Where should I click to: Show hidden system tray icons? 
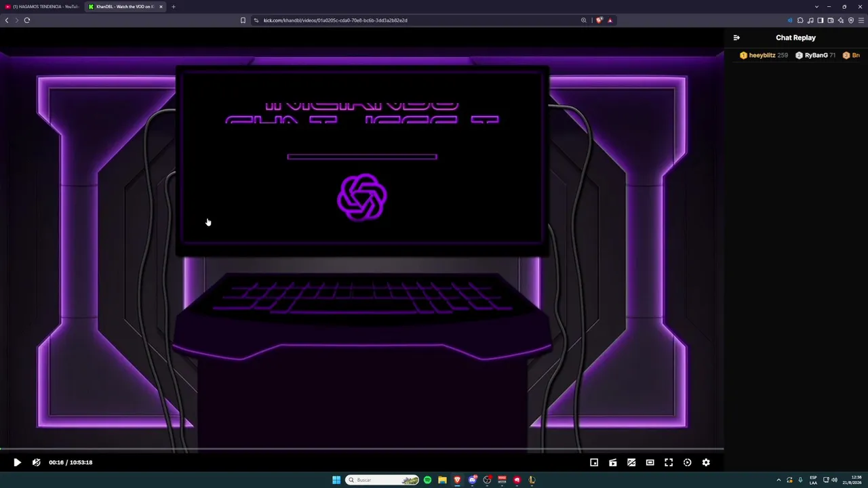pos(778,480)
